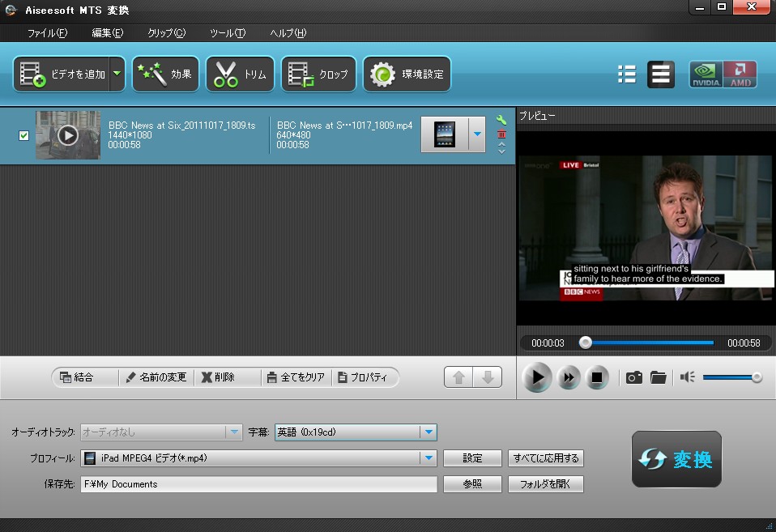Open ヘルプ(H) menu
This screenshot has width=776, height=532.
tap(288, 33)
